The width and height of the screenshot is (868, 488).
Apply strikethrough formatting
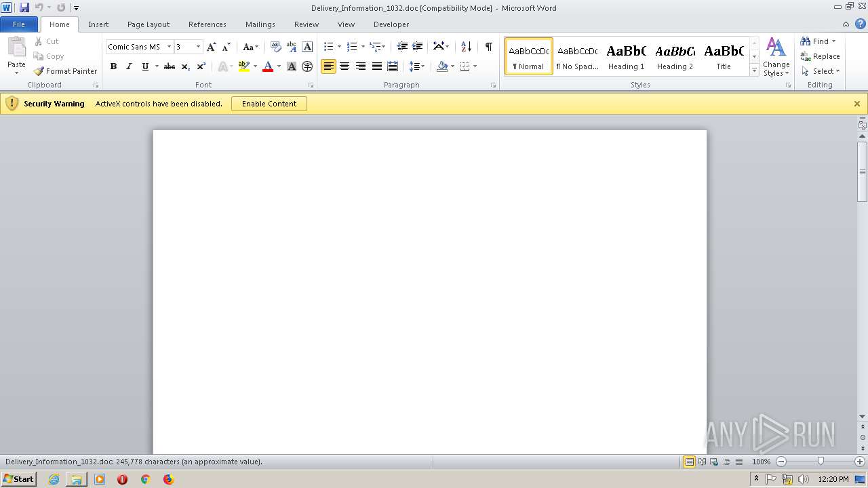tap(170, 66)
